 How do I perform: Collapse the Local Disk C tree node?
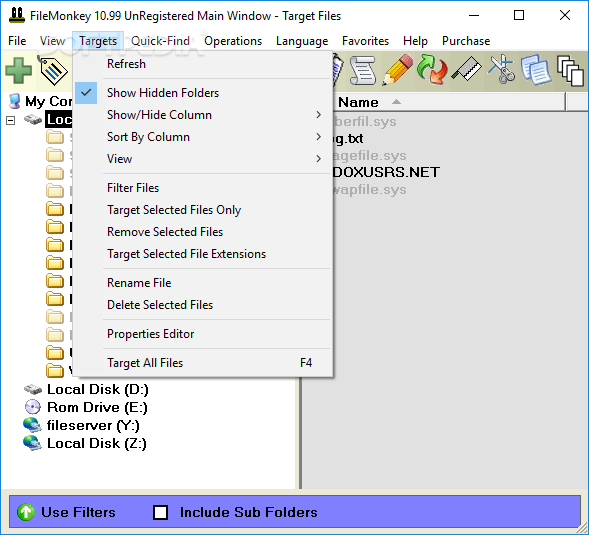click(11, 121)
